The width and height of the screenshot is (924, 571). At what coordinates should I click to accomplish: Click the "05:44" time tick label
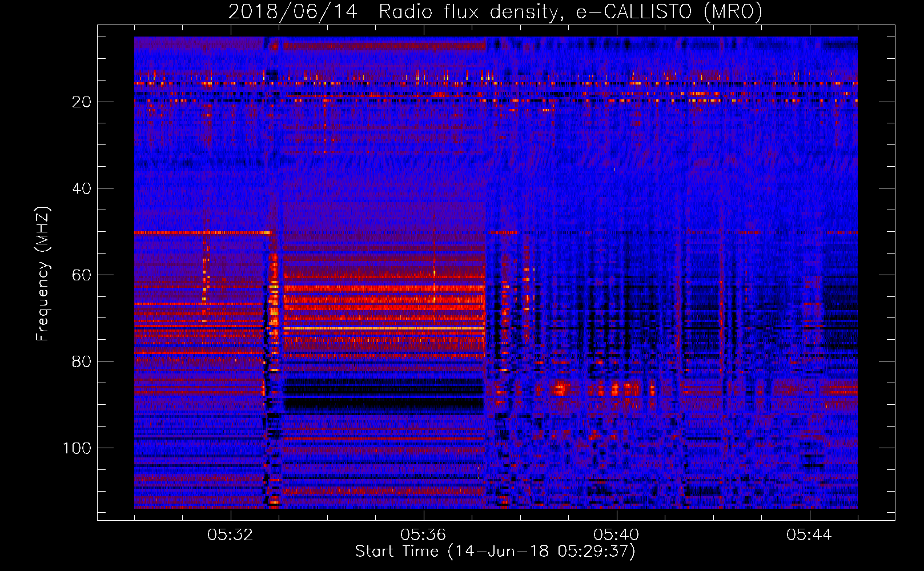coord(809,535)
